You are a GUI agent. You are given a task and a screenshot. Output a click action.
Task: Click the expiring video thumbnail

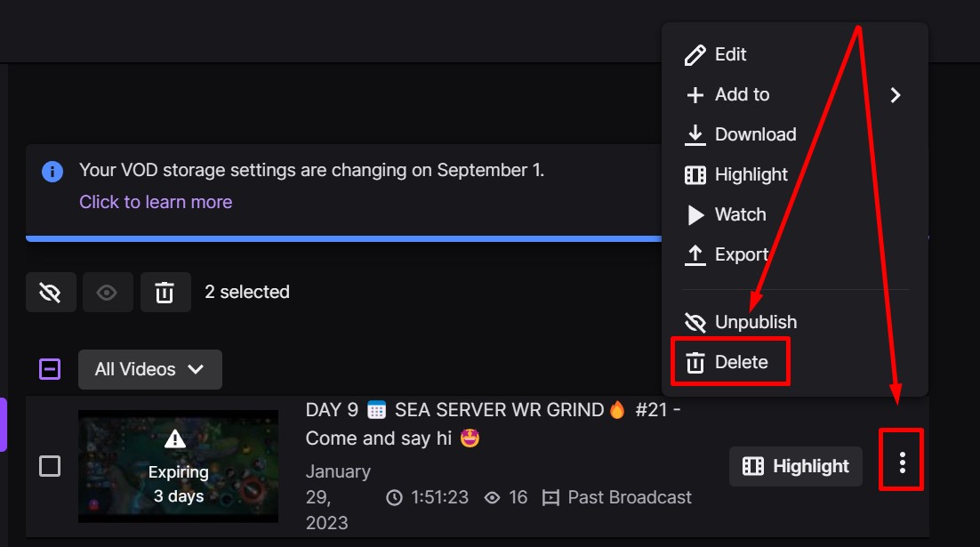[x=178, y=465]
